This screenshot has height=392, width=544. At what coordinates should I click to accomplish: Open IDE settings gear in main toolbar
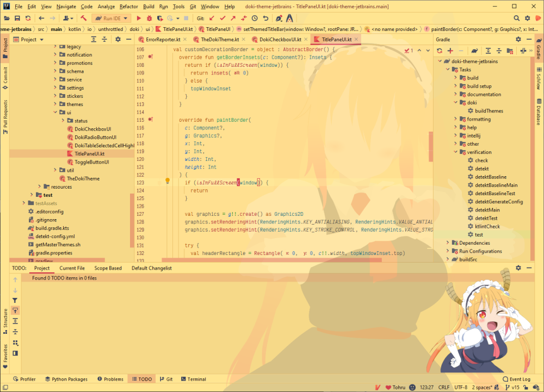pos(527,18)
